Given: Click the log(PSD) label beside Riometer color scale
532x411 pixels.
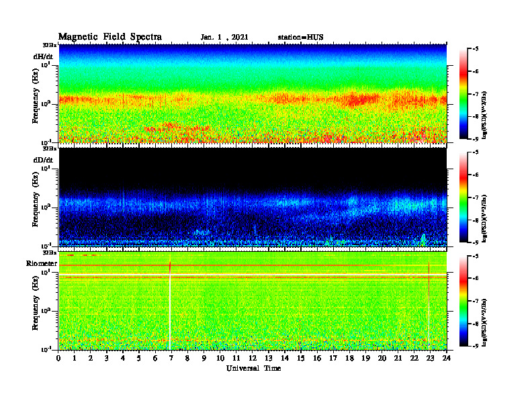Looking at the screenshot, I should 484,322.
